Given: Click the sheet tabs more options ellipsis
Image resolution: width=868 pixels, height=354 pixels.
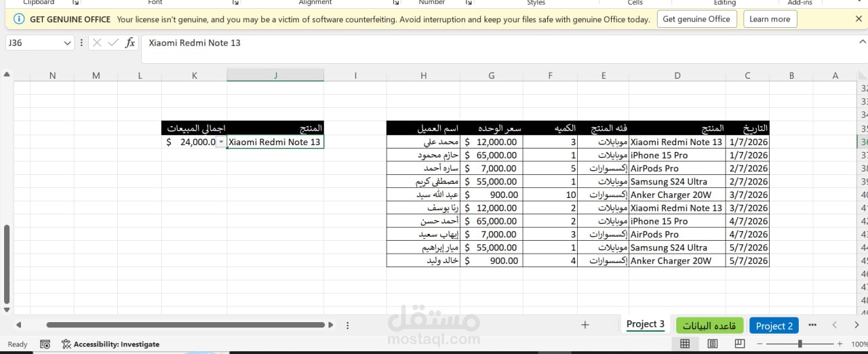Looking at the screenshot, I should 812,325.
